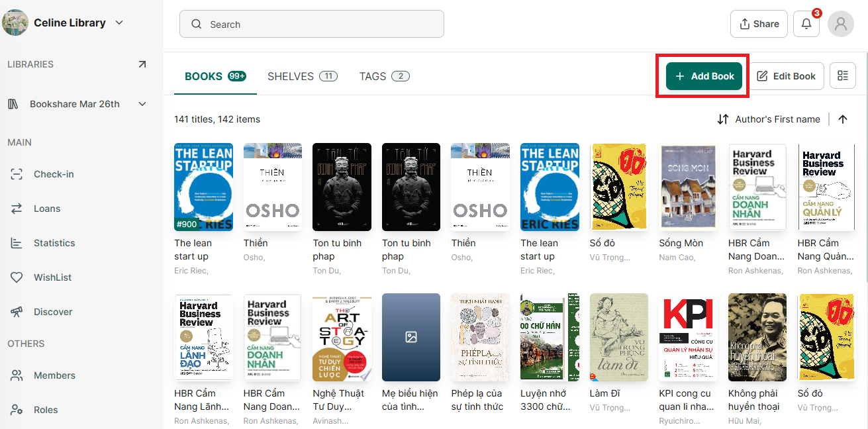
Task: Open The Art of Strategy book cover
Action: coord(342,338)
